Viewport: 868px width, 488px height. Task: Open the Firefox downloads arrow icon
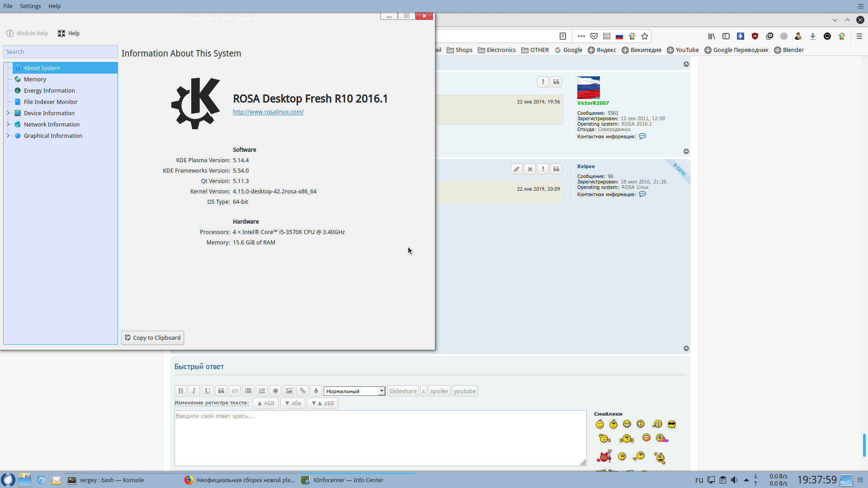(812, 36)
